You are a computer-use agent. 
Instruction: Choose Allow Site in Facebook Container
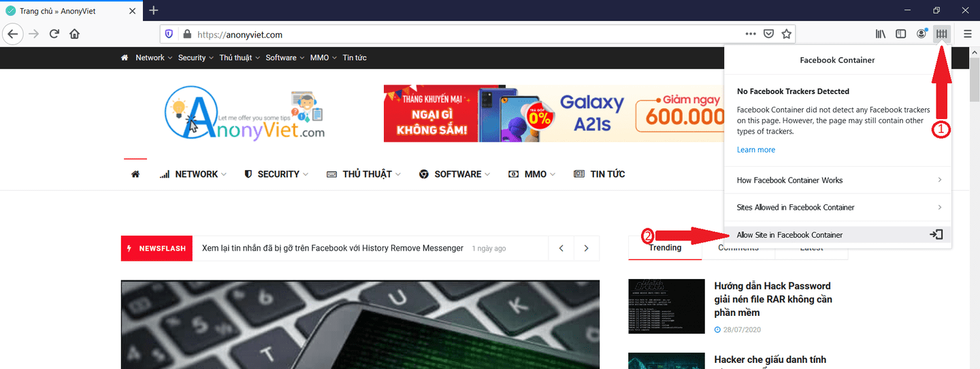click(x=837, y=234)
